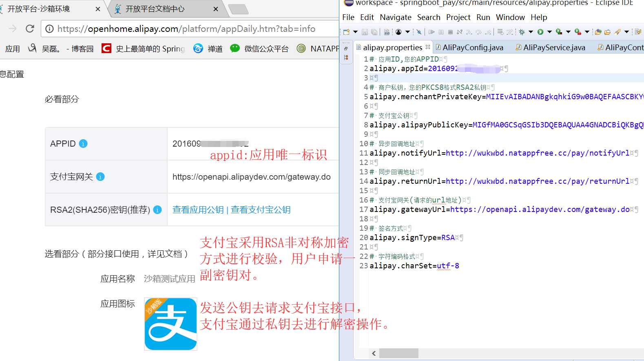The width and height of the screenshot is (644, 361).
Task: Open a new browser tab
Action: click(x=238, y=9)
